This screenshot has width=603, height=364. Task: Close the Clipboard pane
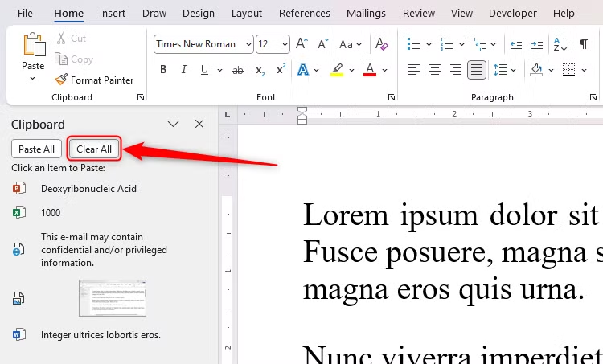(x=199, y=124)
